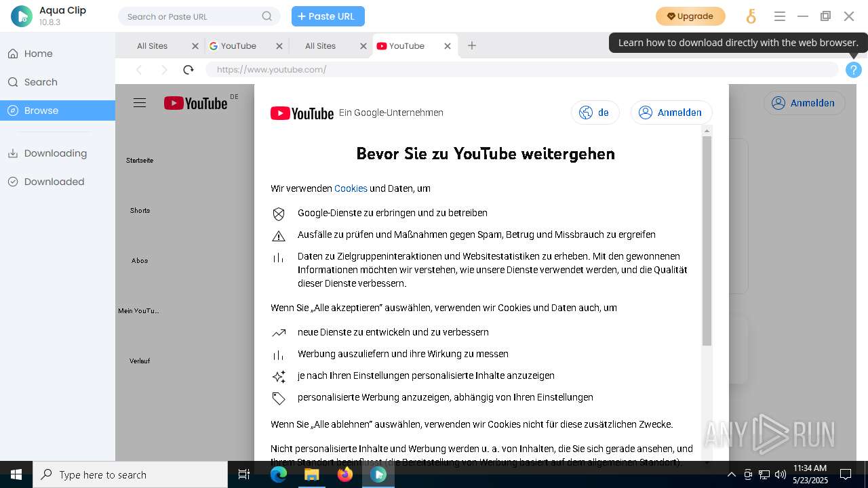
Task: Click text 'neue Dienste zu entwickeln und zu verbessern'
Action: pos(393,332)
